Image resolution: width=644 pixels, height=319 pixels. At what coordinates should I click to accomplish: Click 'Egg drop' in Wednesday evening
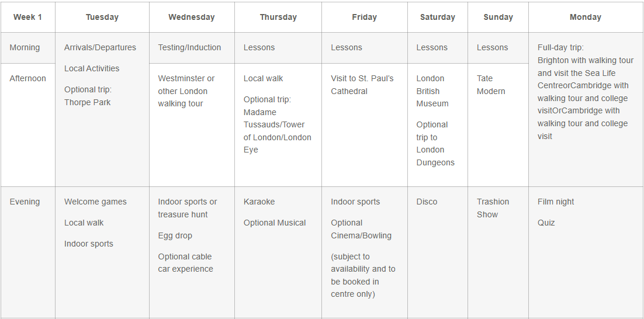pyautogui.click(x=175, y=235)
